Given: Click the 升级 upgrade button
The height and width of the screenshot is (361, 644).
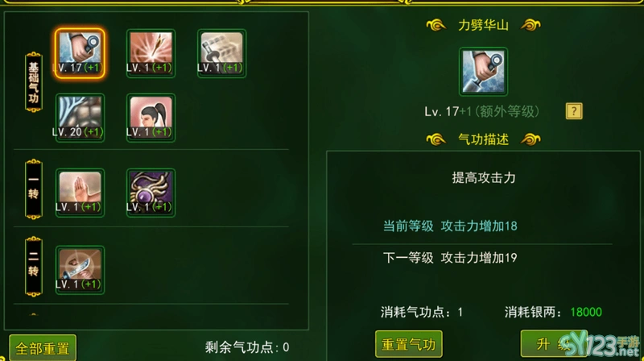Looking at the screenshot, I should 554,343.
